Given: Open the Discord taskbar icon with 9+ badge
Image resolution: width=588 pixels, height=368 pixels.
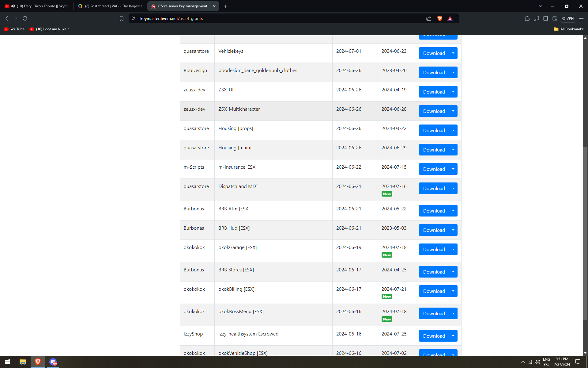Looking at the screenshot, I should point(53,362).
